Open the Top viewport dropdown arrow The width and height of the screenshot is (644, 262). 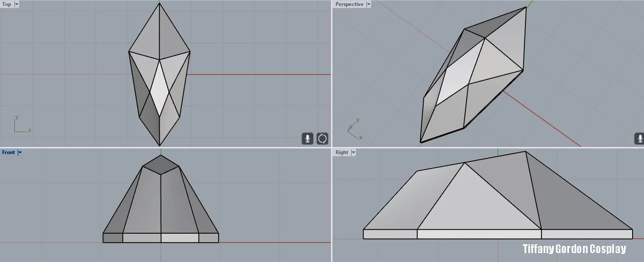pyautogui.click(x=17, y=4)
